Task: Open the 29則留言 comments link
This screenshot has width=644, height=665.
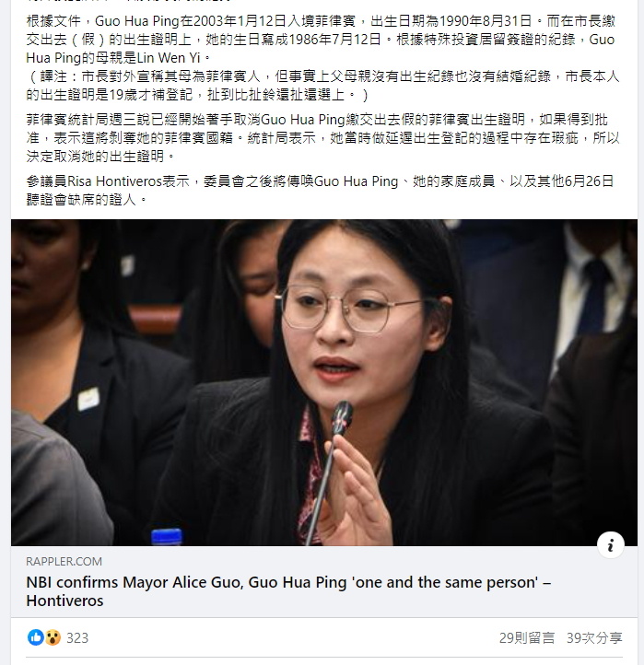Action: [526, 638]
